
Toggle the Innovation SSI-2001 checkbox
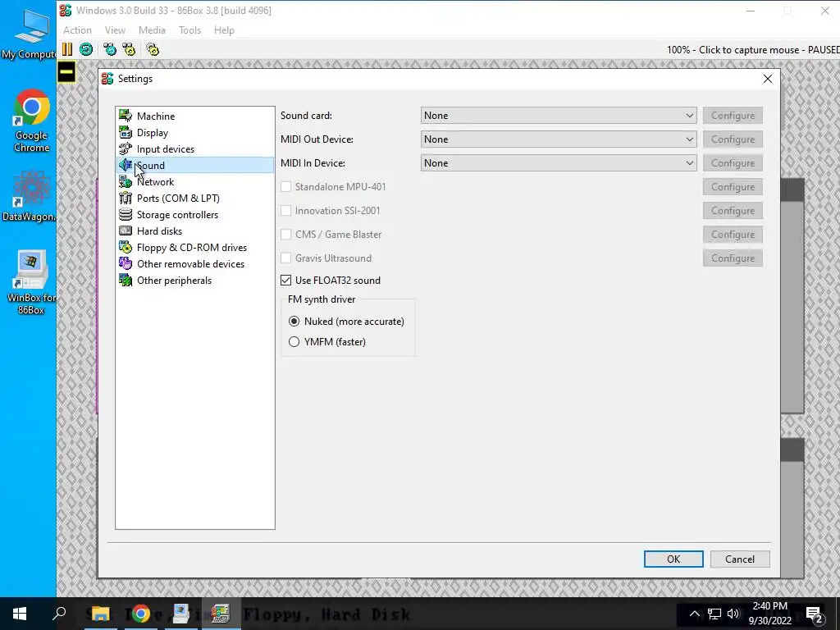(x=286, y=211)
